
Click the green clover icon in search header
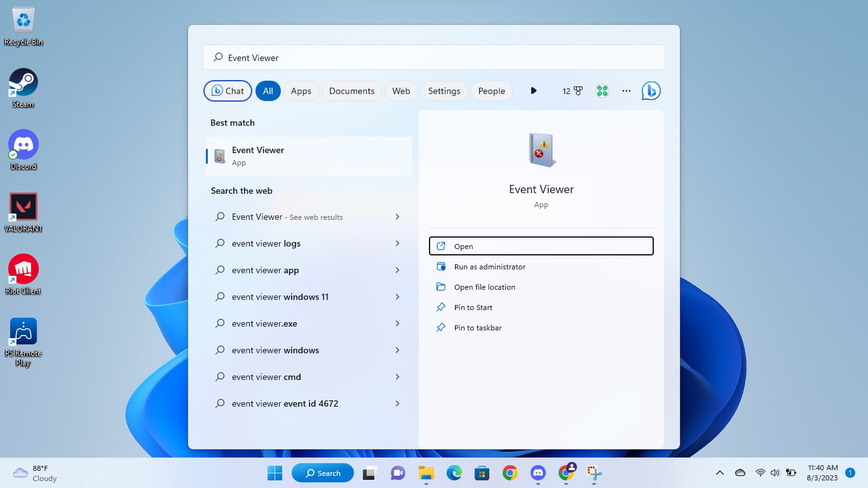coord(602,91)
